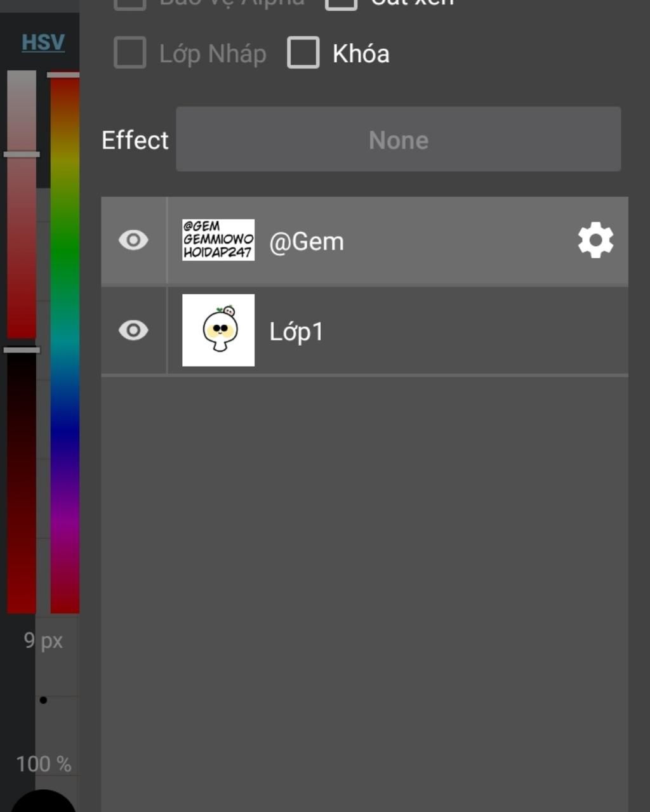Click the @Gem layer name
Viewport: 650px width, 812px height.
point(307,242)
